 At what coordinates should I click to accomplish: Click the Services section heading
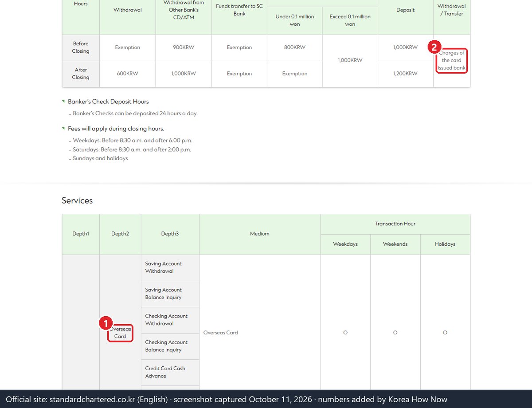click(77, 200)
